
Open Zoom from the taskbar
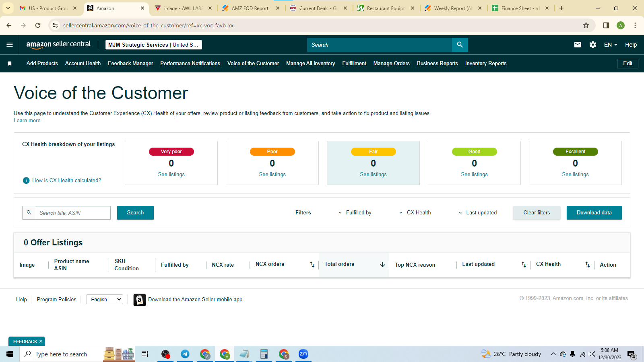point(303,354)
